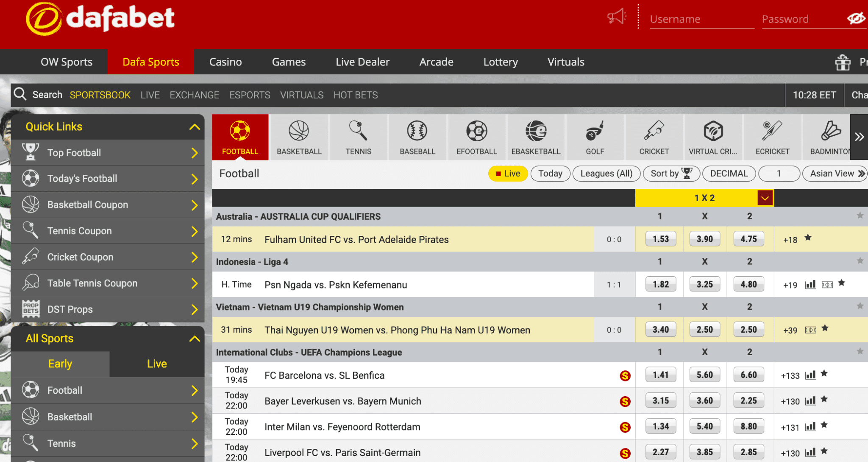Open statistics icon for Psn Ngada match
Screen dimensions: 868x462
(x=810, y=284)
